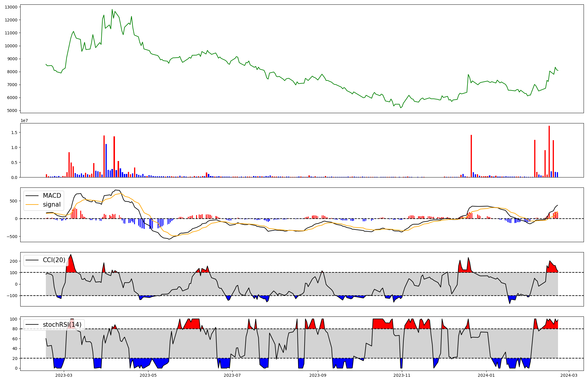Click the 0.5 volume axis label
The image size is (588, 382).
[14, 162]
